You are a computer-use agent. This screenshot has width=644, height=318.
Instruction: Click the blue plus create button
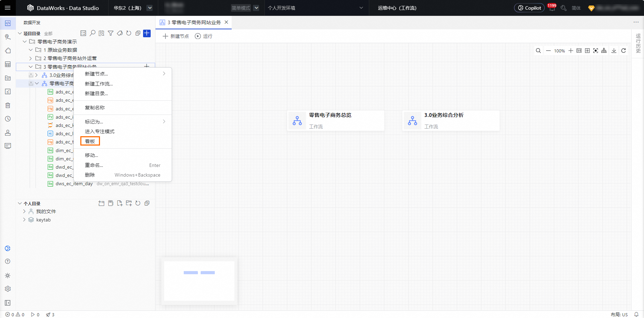tap(147, 33)
